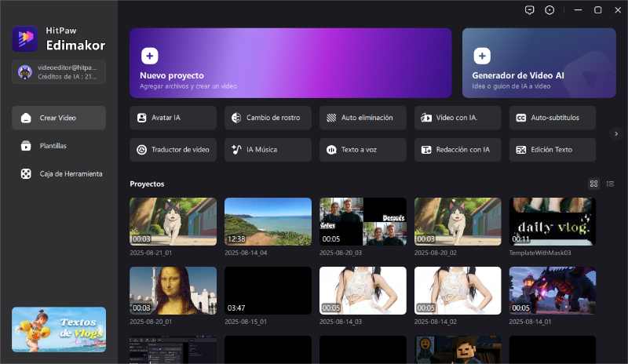Click project name TemplateWithMask03
This screenshot has width=628, height=364.
click(540, 253)
